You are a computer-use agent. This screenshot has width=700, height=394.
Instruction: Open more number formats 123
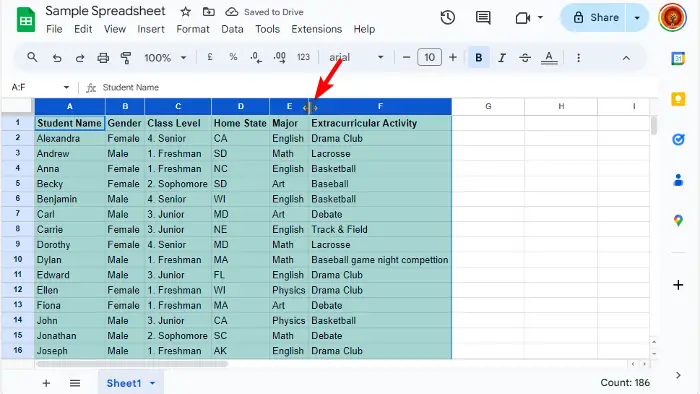(x=303, y=57)
